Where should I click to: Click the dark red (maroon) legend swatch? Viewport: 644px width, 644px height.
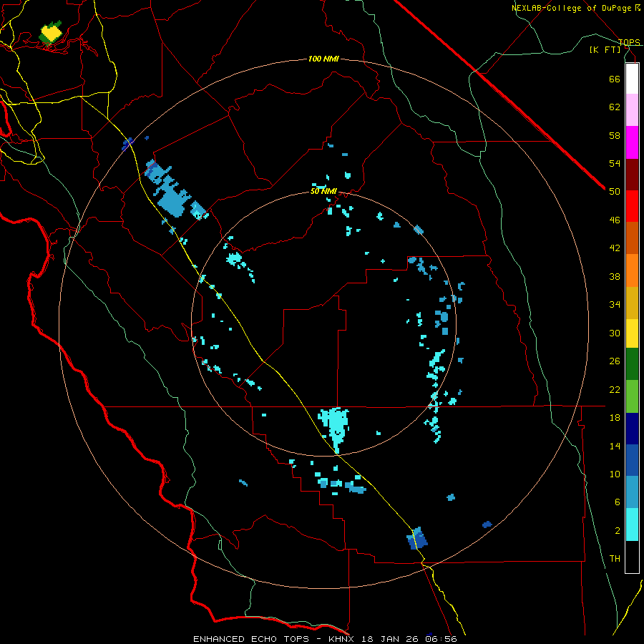632,175
